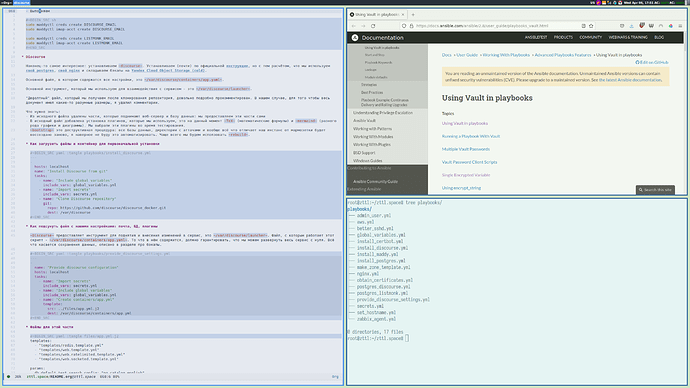690x388 pixels.
Task: Select the 'Using Vault in playbooks' browser tab
Action: click(377, 15)
